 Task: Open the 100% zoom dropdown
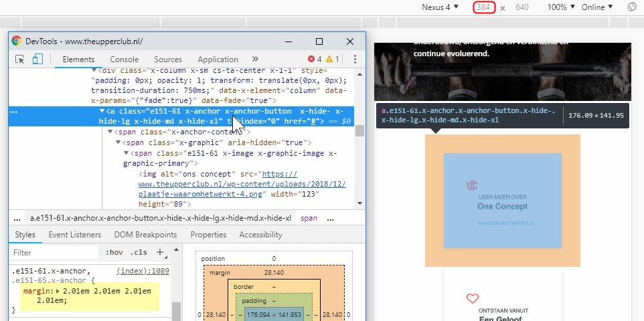point(561,7)
